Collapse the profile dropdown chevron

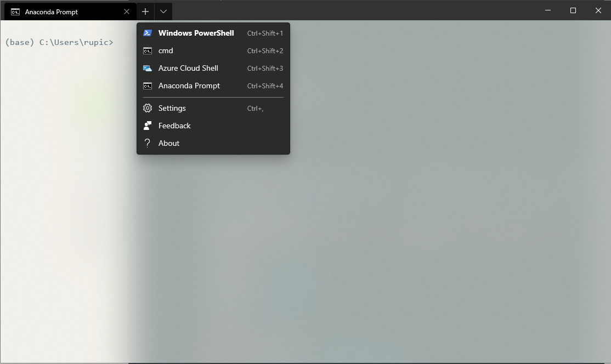point(163,12)
